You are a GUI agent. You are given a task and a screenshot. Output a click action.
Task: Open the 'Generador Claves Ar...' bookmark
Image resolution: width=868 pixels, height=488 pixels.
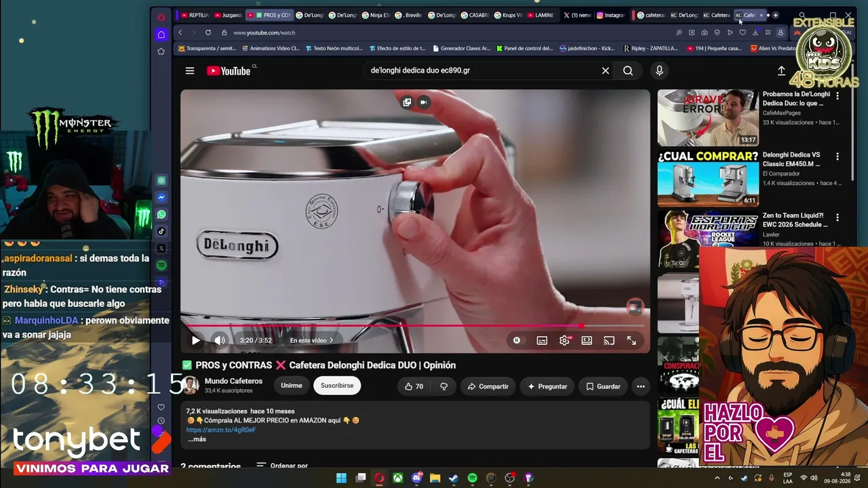pos(460,49)
